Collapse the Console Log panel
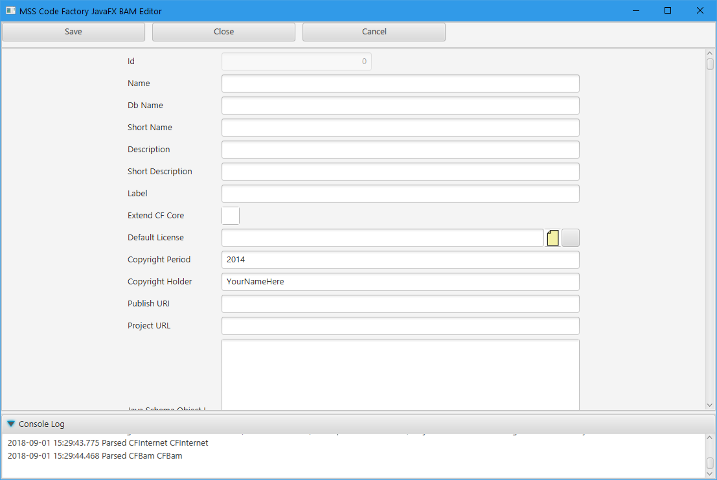 (x=11, y=424)
